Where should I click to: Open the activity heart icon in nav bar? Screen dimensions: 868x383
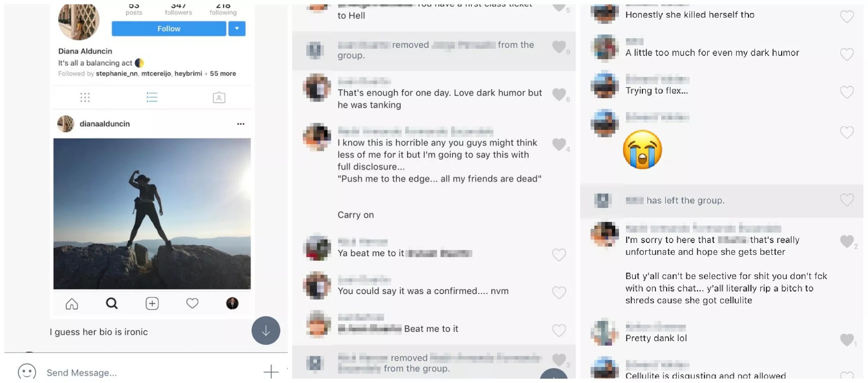pyautogui.click(x=192, y=303)
